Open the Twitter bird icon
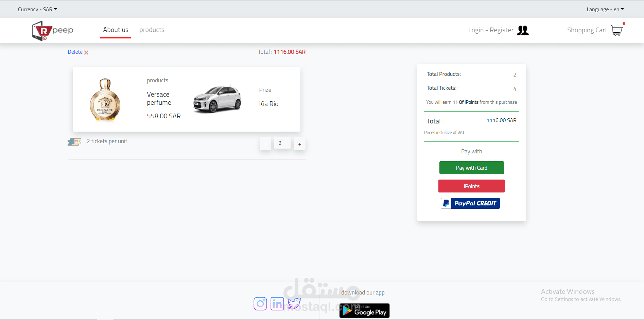644x320 pixels. point(294,303)
